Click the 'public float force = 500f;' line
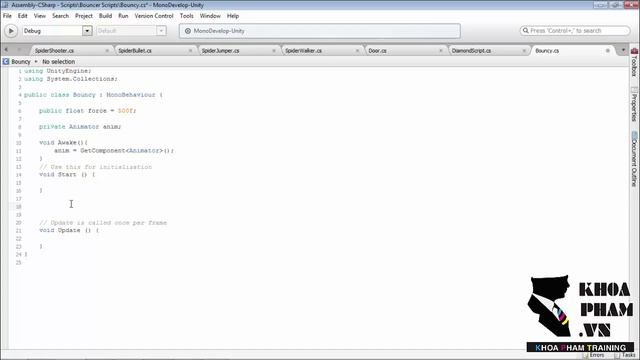640x360 pixels. tap(87, 111)
